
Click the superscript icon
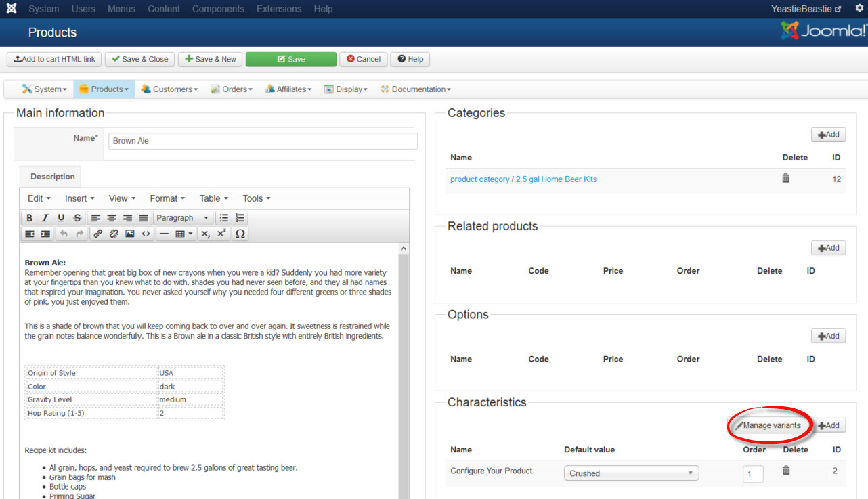pyautogui.click(x=221, y=234)
